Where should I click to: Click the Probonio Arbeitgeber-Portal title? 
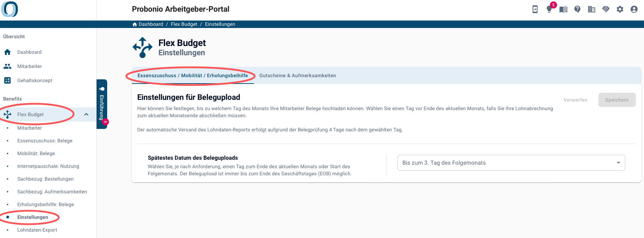(180, 9)
